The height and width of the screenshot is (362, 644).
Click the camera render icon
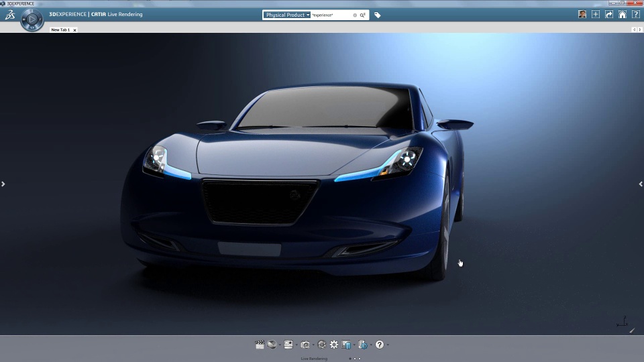coord(305,345)
